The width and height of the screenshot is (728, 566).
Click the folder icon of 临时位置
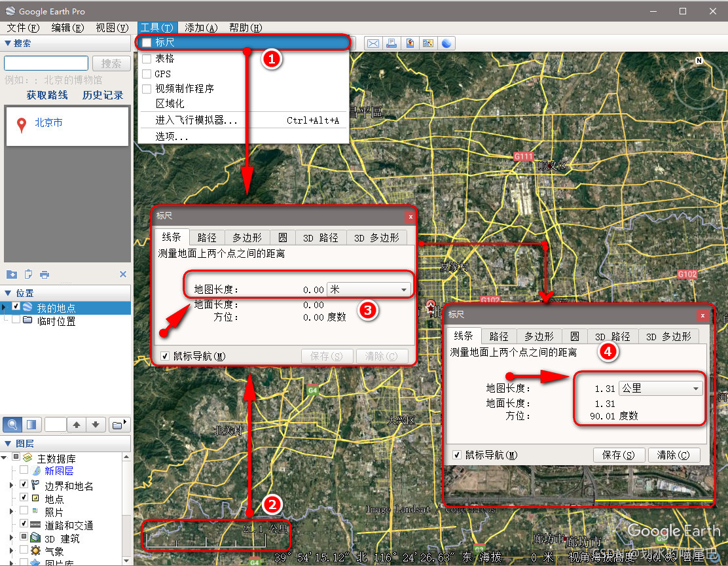point(28,320)
